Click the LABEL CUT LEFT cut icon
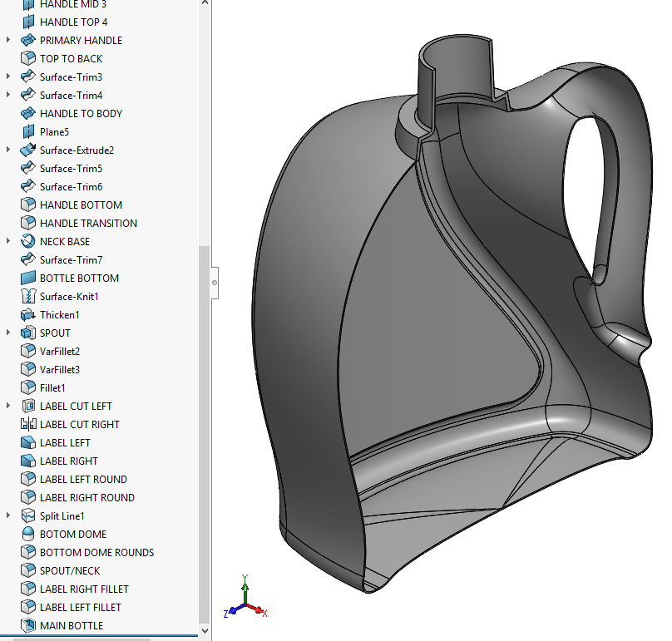The image size is (672, 641). point(27,407)
